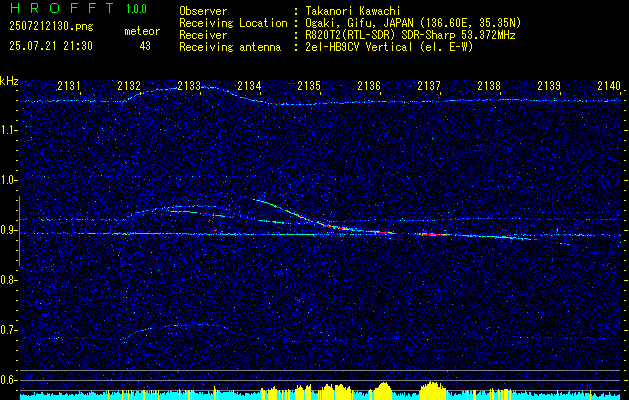Click the red echo segment near 2137
This screenshot has width=629, height=400.
(x=435, y=234)
